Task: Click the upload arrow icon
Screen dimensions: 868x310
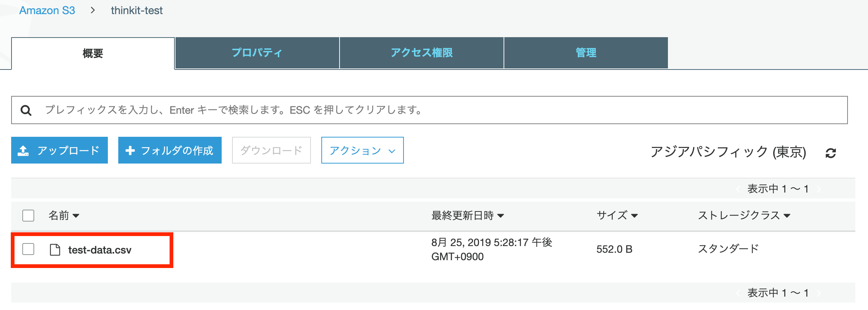Action: point(23,151)
